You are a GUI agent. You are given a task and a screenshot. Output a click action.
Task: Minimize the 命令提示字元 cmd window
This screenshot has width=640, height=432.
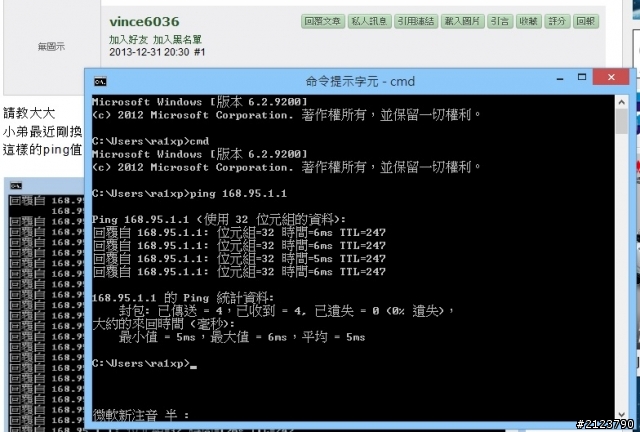tap(560, 78)
